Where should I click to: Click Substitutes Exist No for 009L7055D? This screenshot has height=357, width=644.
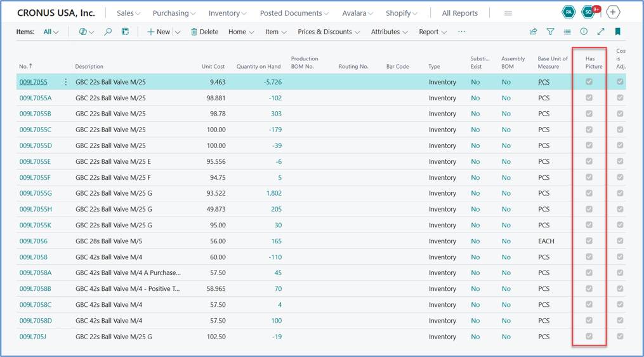pyautogui.click(x=475, y=145)
